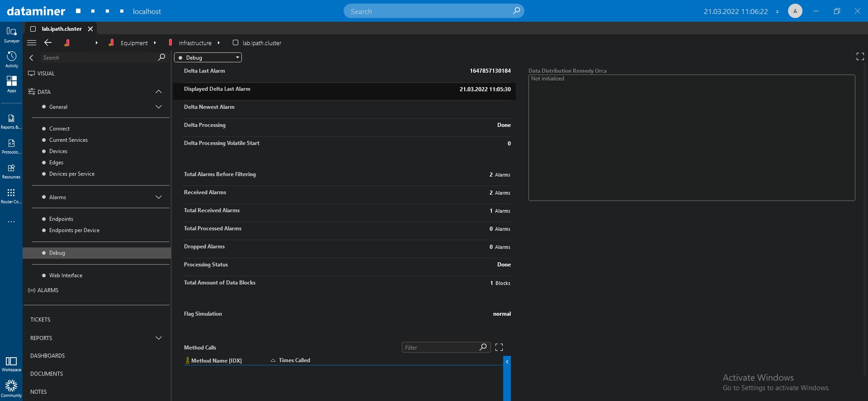The image size is (868, 401).
Task: Click Infrastructure in the breadcrumb
Action: pyautogui.click(x=195, y=43)
